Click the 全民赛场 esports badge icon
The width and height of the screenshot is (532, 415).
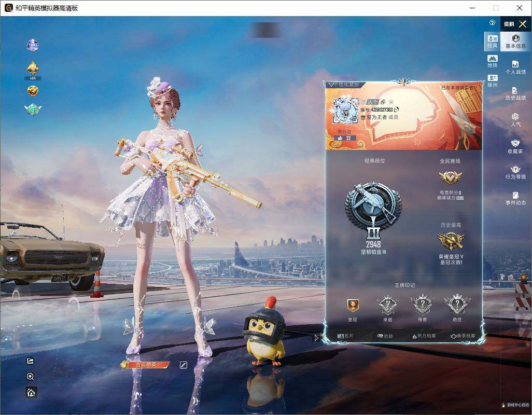[450, 177]
